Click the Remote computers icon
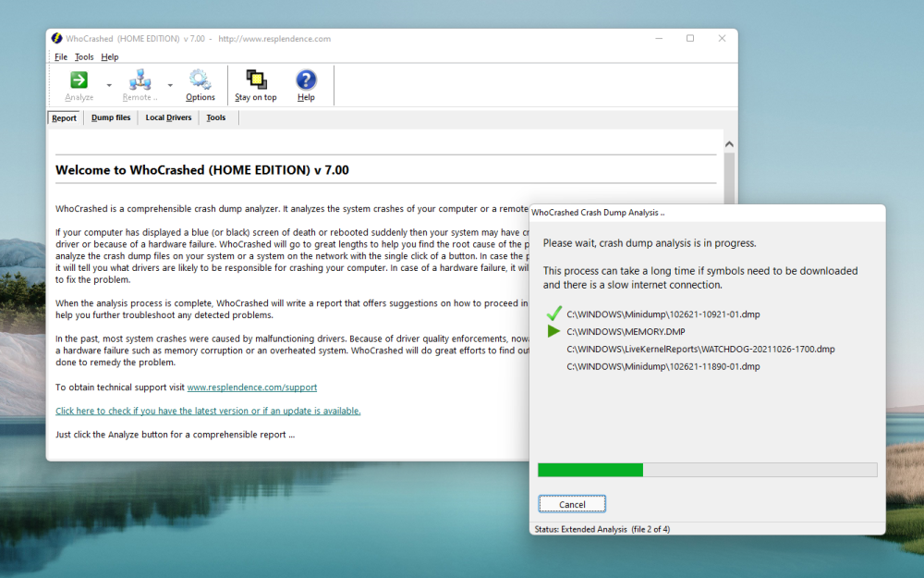The height and width of the screenshot is (578, 924). click(140, 80)
